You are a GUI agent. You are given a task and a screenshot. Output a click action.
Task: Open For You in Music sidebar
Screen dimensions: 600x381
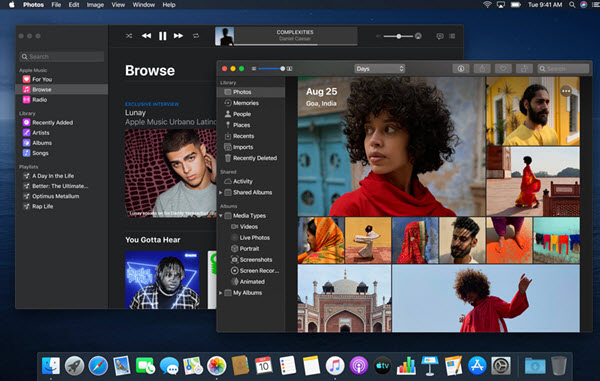point(61,79)
